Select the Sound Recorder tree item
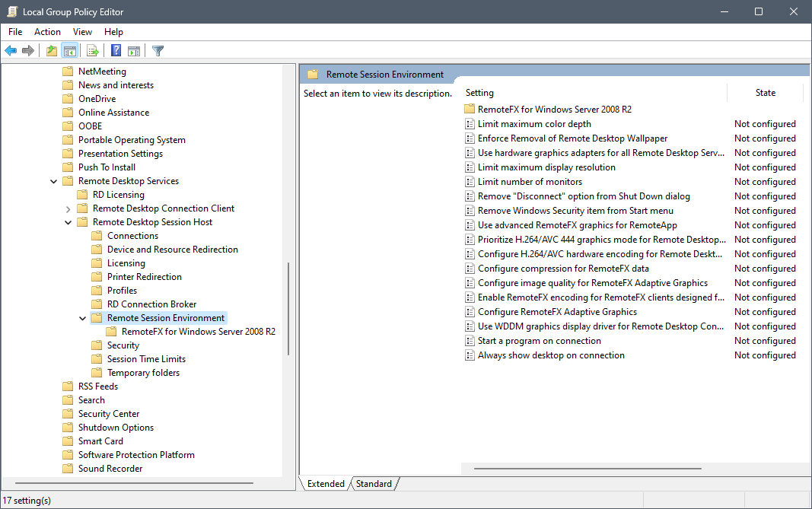The width and height of the screenshot is (812, 509). [110, 469]
